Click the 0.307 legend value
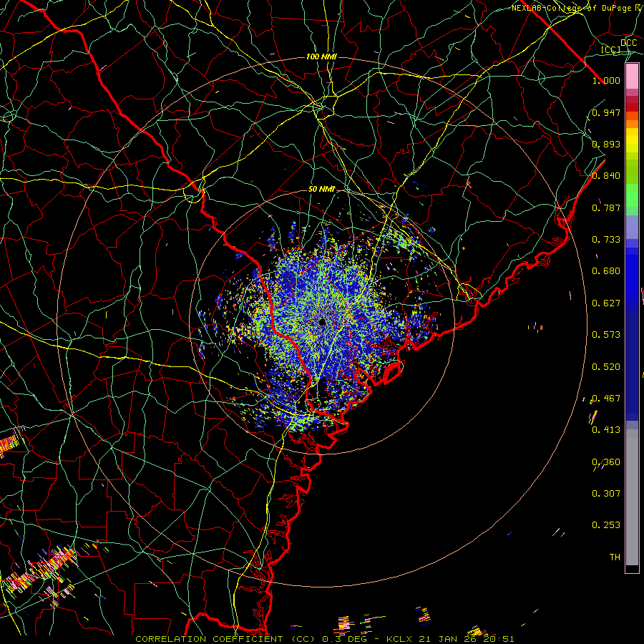Screen dimensions: 644x644 tap(606, 494)
